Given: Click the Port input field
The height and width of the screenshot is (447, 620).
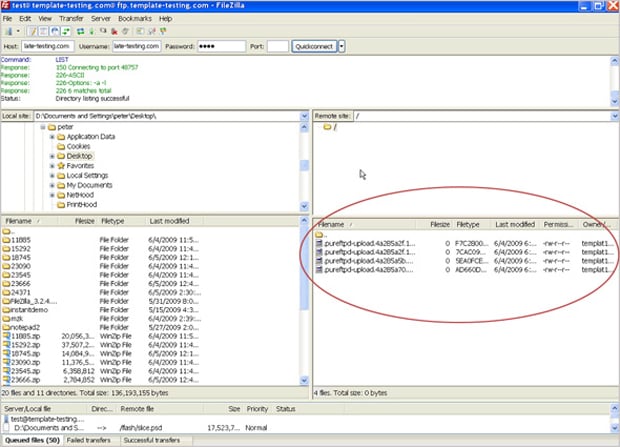Looking at the screenshot, I should [x=278, y=46].
